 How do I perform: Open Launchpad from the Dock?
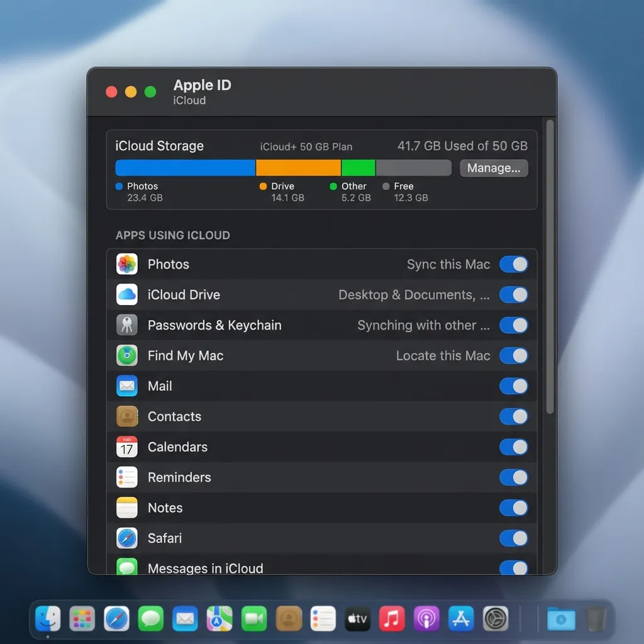point(82,618)
